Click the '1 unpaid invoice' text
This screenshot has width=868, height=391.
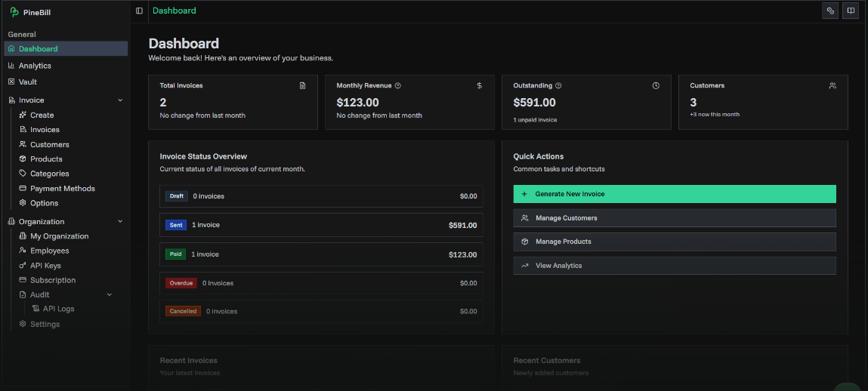tap(535, 119)
